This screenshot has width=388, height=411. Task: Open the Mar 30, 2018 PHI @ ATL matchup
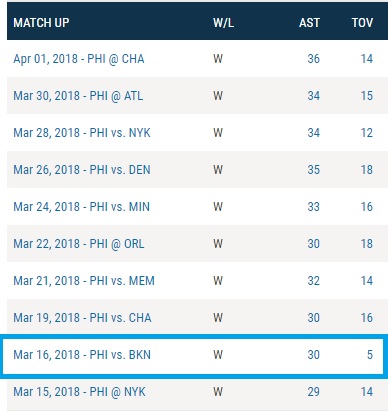point(78,96)
